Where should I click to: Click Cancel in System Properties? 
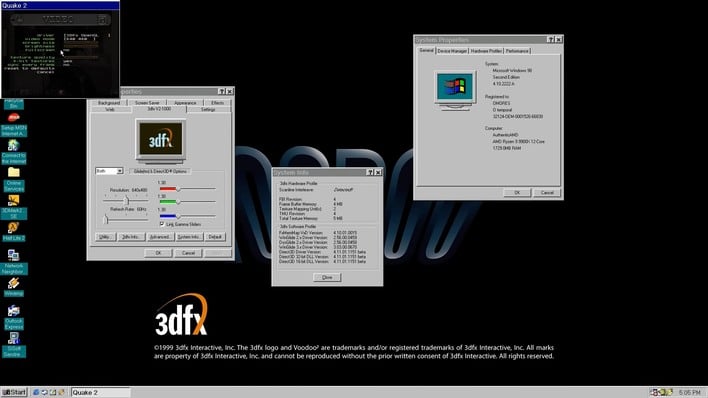[547, 192]
